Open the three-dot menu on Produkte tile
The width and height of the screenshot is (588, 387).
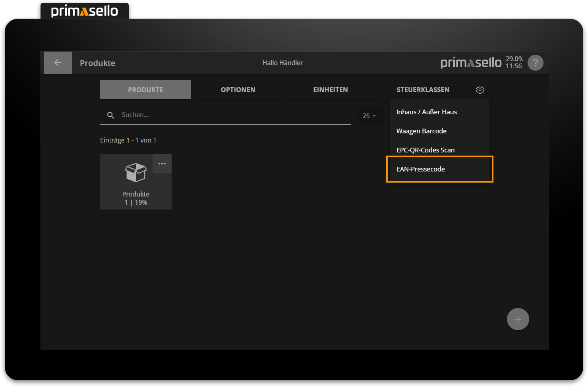[x=162, y=163]
